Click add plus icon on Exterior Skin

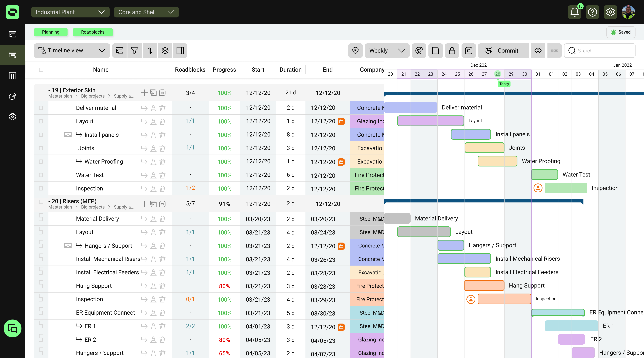[x=144, y=93]
